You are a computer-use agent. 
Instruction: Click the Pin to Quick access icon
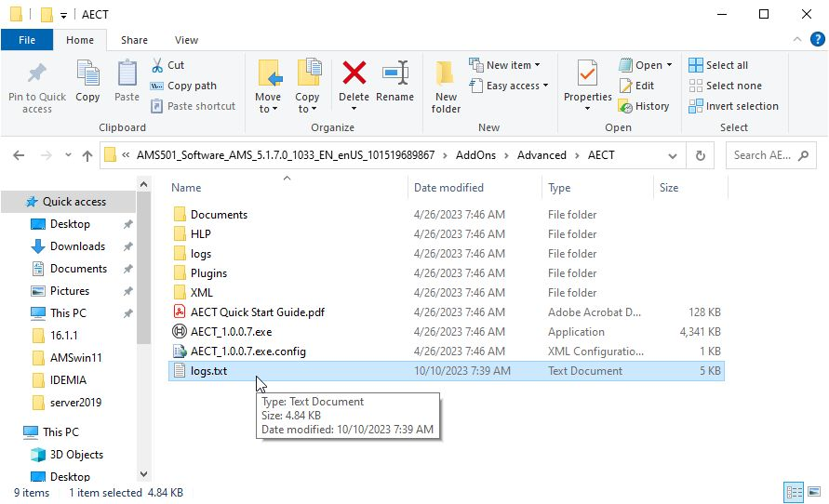pyautogui.click(x=37, y=74)
